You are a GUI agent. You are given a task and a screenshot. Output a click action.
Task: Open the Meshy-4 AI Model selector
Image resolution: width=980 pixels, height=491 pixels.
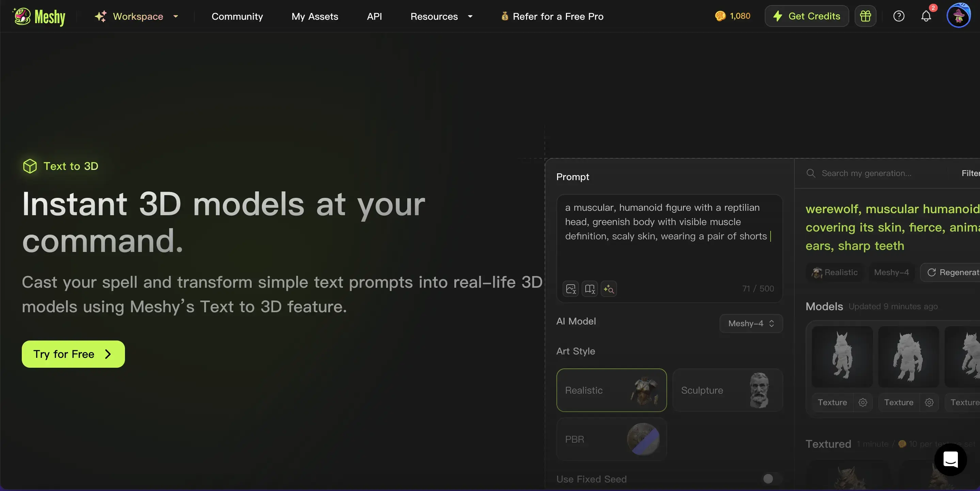tap(751, 323)
